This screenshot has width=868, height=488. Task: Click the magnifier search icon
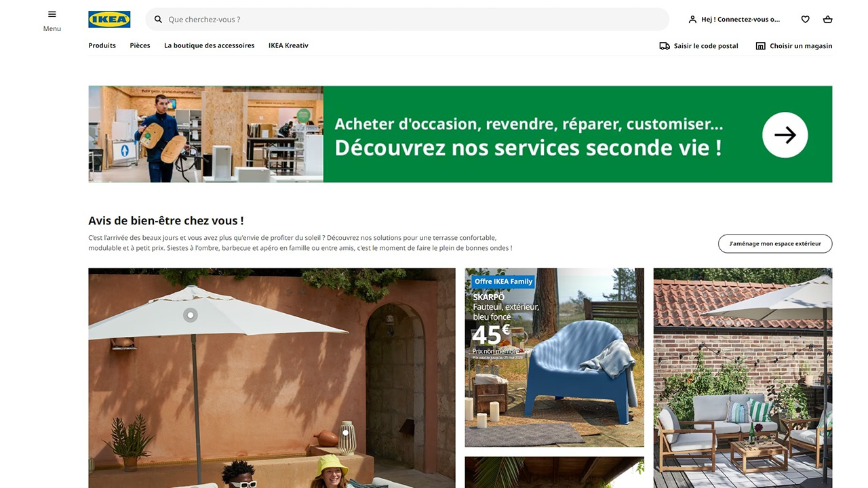pyautogui.click(x=158, y=20)
